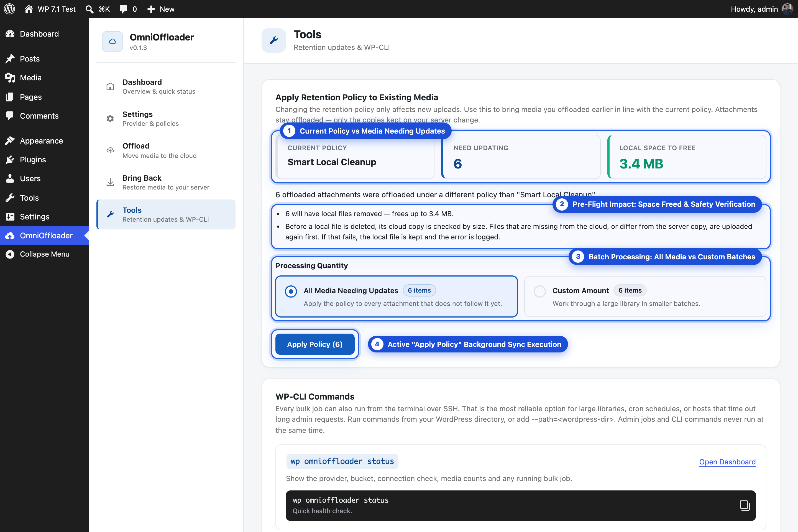
Task: Click the Smart Local Cleanup policy value
Action: pos(332,162)
